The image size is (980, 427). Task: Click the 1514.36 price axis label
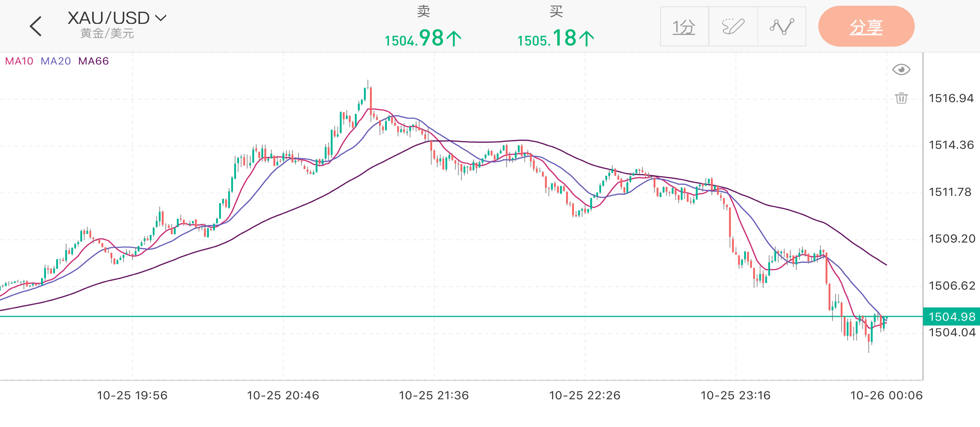pyautogui.click(x=951, y=145)
